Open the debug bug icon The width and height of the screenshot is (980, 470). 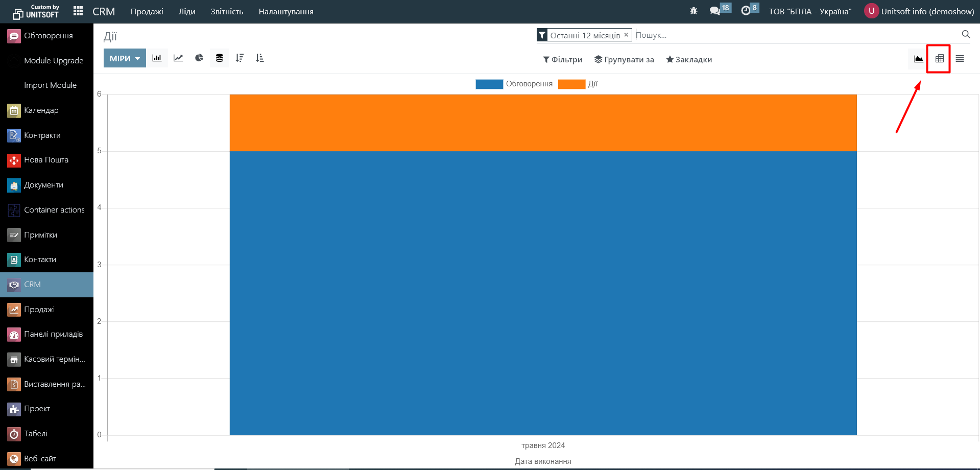tap(694, 11)
